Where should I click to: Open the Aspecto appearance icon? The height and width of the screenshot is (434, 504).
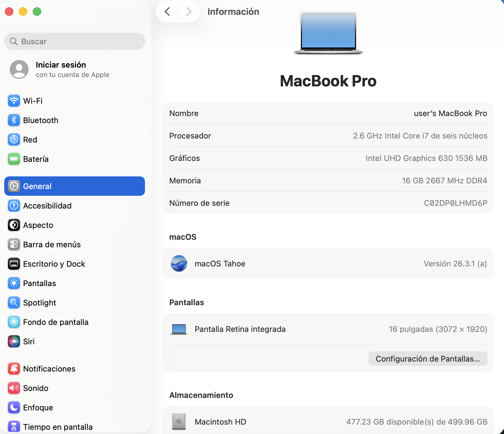pos(14,225)
